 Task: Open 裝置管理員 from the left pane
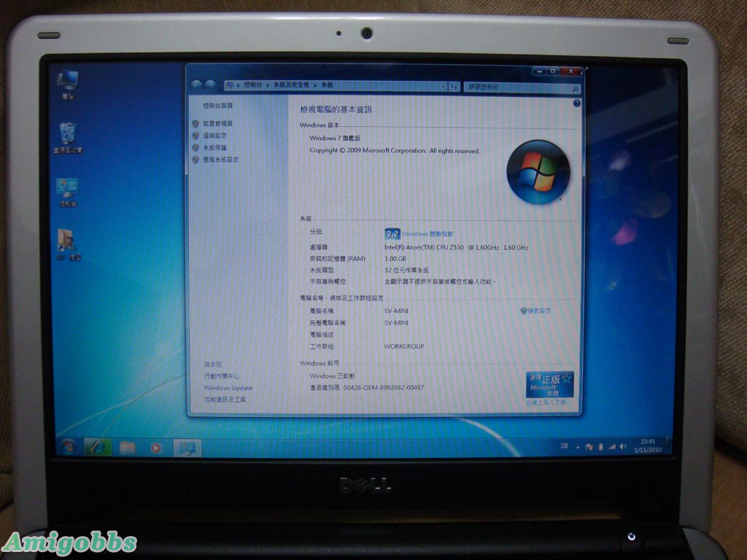tap(217, 124)
